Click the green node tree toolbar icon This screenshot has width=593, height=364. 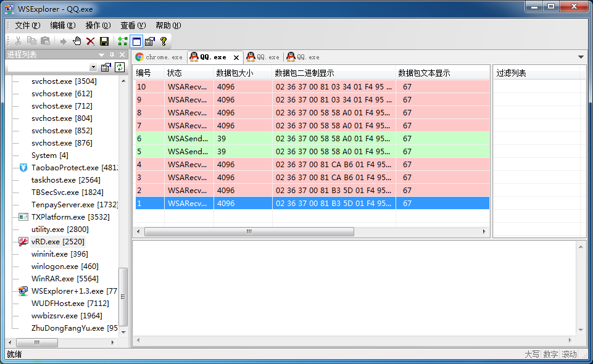[x=123, y=41]
